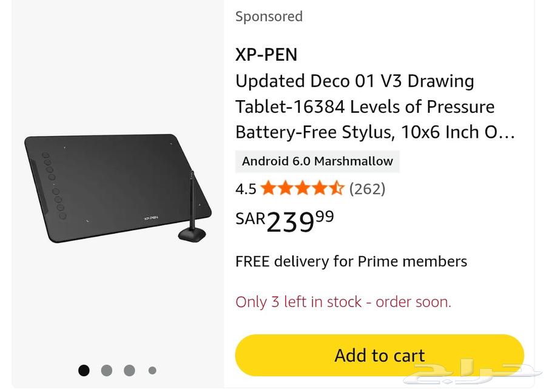The width and height of the screenshot is (546, 392).
Task: Select the second carousel dot
Action: tap(107, 370)
